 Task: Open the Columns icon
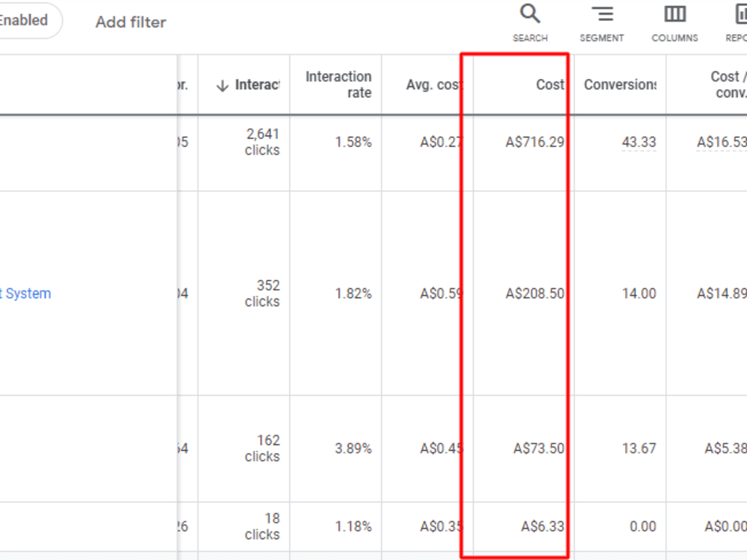point(675,14)
